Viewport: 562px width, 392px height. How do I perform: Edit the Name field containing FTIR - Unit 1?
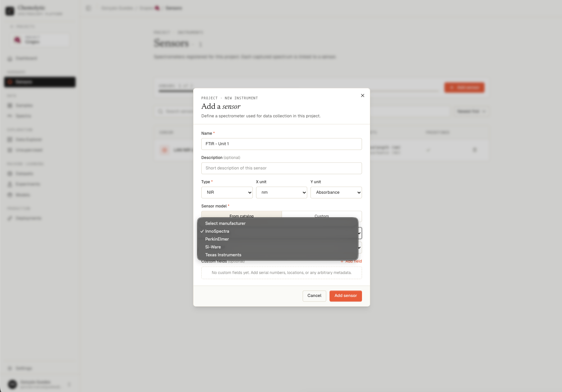pos(281,144)
